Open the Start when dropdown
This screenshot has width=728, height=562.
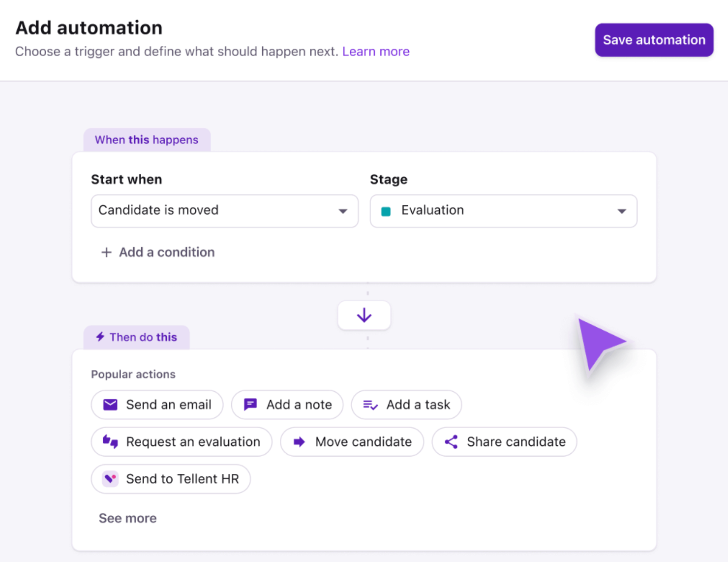click(x=224, y=211)
